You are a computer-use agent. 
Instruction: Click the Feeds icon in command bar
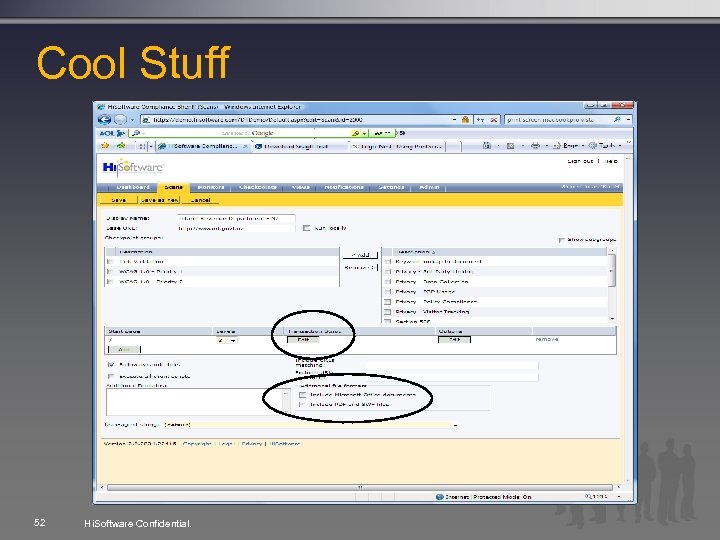pyautogui.click(x=510, y=146)
